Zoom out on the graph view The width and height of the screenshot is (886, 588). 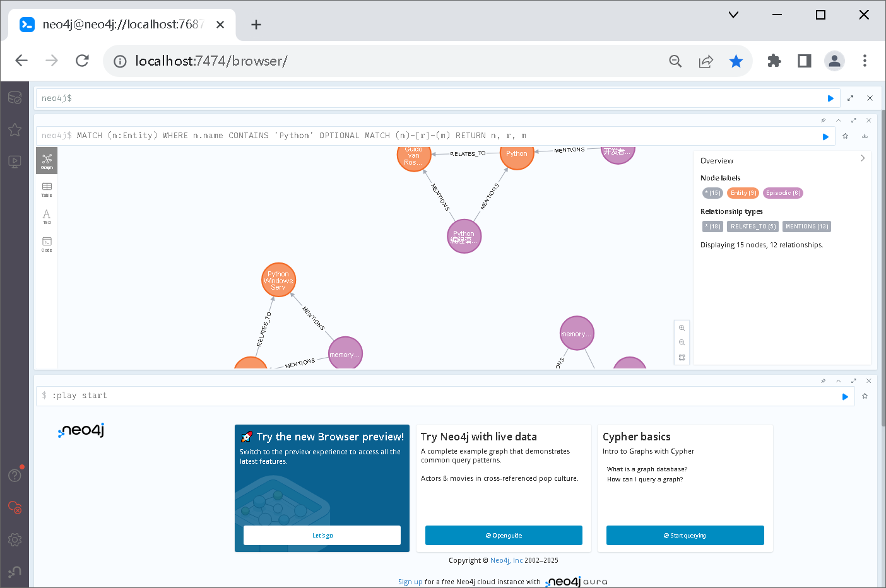(682, 343)
